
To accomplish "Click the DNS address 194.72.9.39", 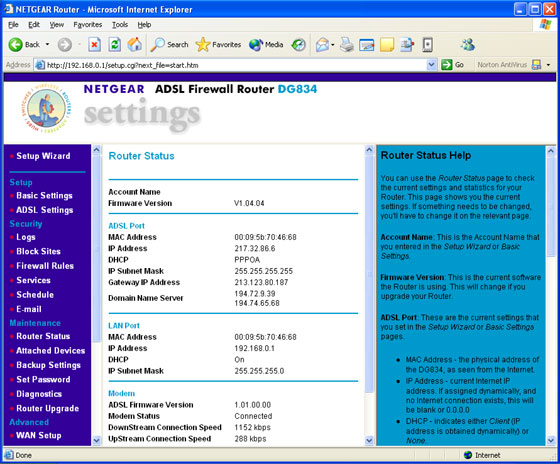I will (255, 294).
